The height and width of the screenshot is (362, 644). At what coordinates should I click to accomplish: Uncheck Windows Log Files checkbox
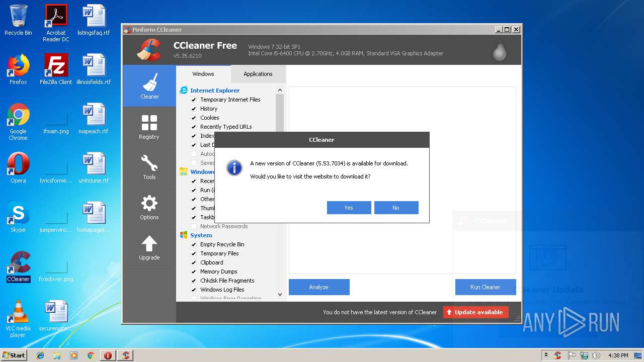[194, 290]
